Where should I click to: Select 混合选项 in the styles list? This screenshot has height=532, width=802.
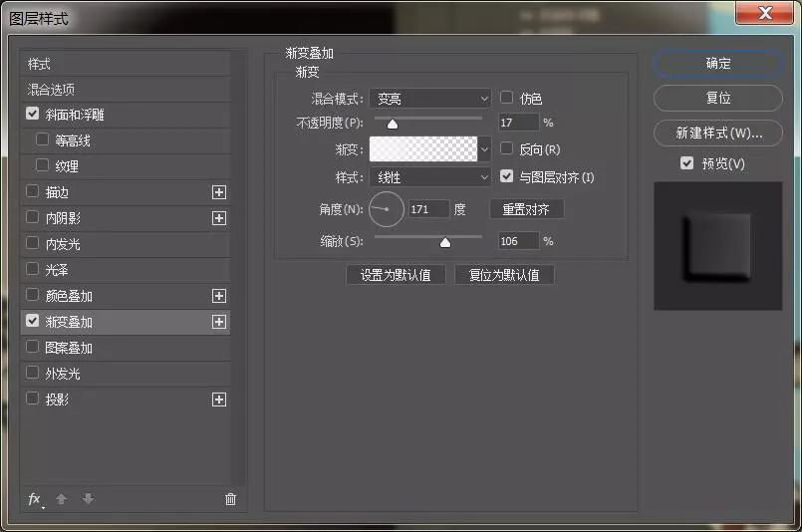[x=52, y=90]
